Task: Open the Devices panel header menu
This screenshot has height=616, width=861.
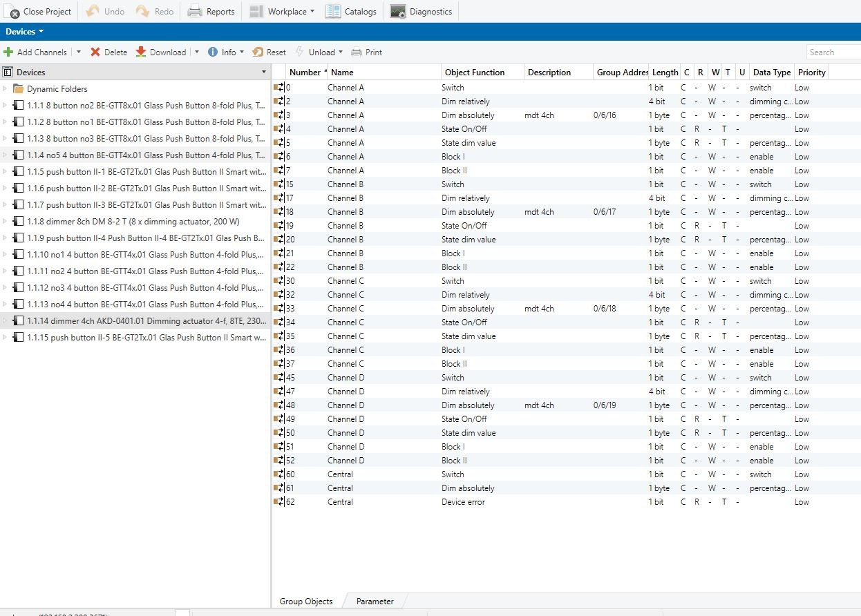Action: pos(263,73)
